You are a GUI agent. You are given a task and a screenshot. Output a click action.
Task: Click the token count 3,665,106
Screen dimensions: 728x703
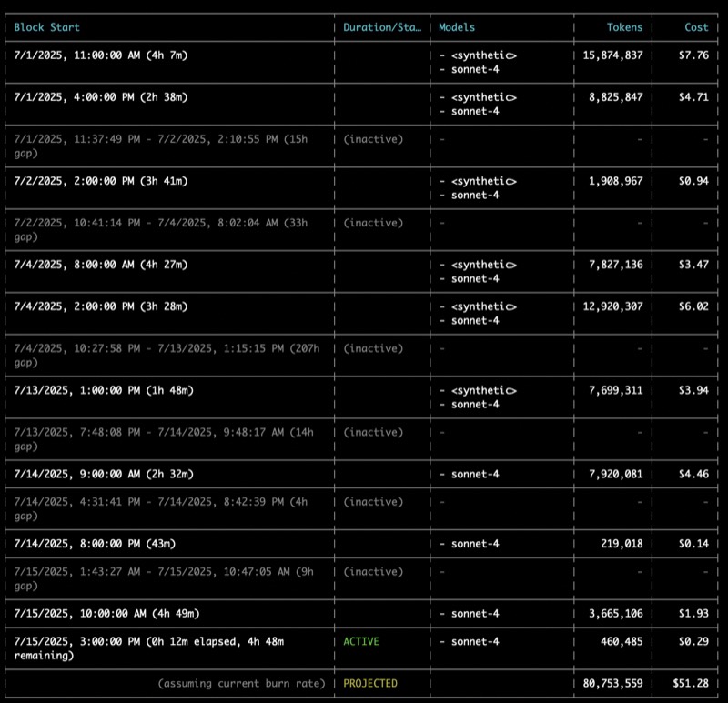[x=616, y=614]
